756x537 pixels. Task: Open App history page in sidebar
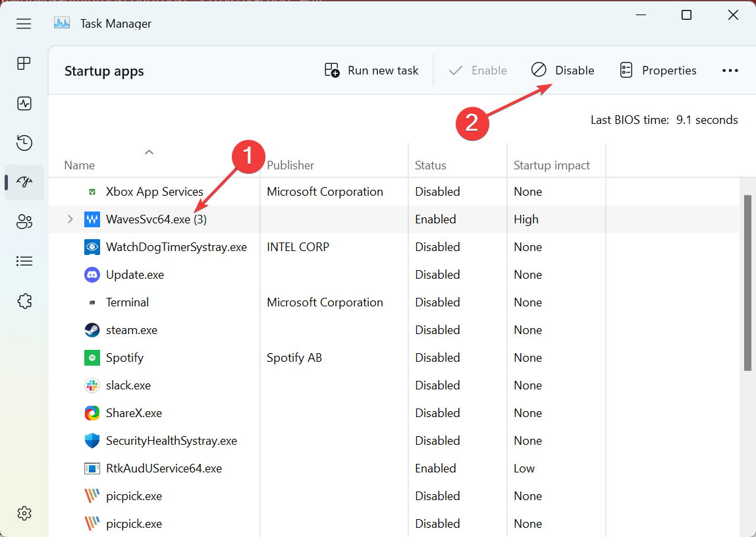(x=24, y=143)
